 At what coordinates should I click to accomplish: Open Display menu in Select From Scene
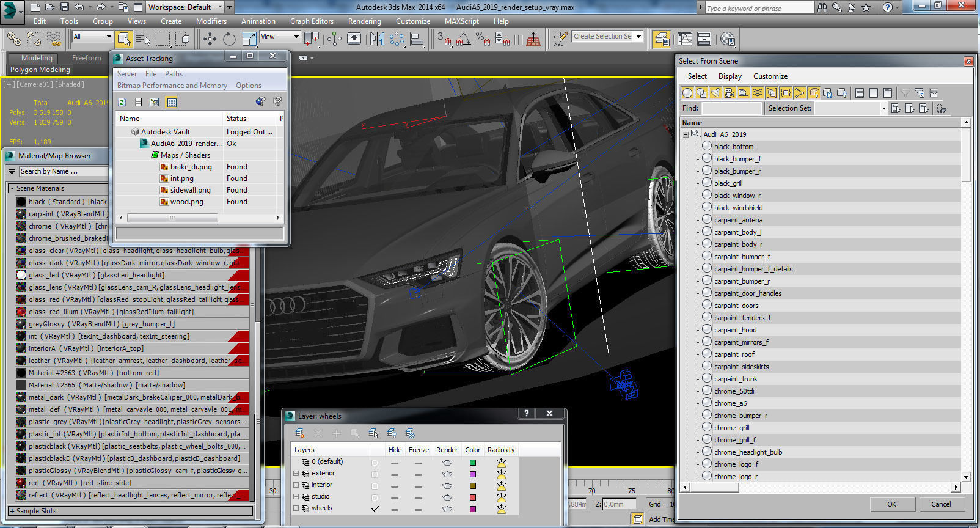(x=730, y=76)
